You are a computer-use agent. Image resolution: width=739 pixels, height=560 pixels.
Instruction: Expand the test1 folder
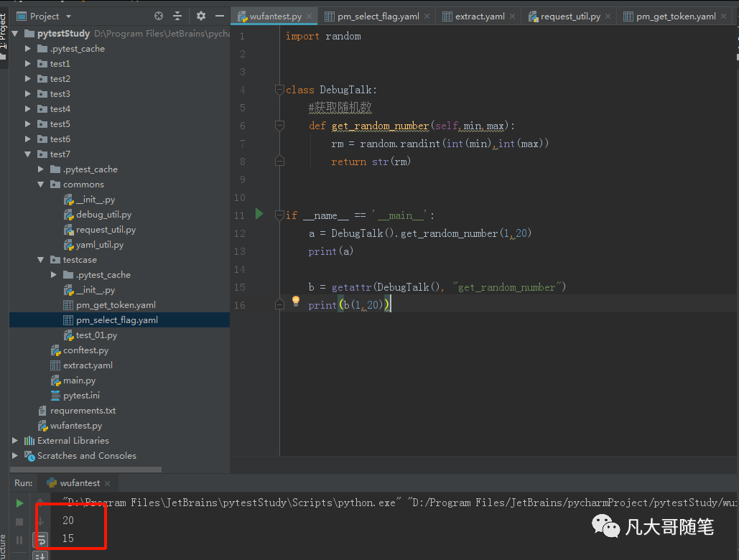(28, 64)
